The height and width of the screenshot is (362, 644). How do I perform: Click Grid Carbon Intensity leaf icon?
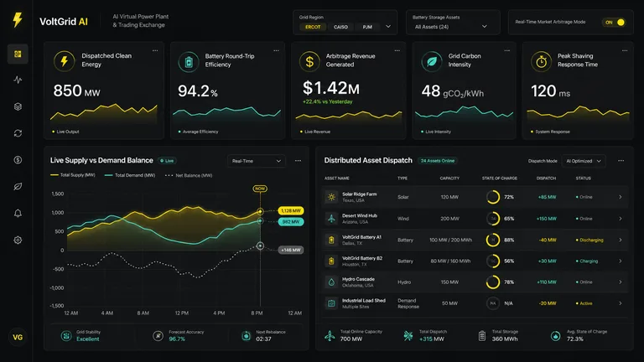click(432, 61)
